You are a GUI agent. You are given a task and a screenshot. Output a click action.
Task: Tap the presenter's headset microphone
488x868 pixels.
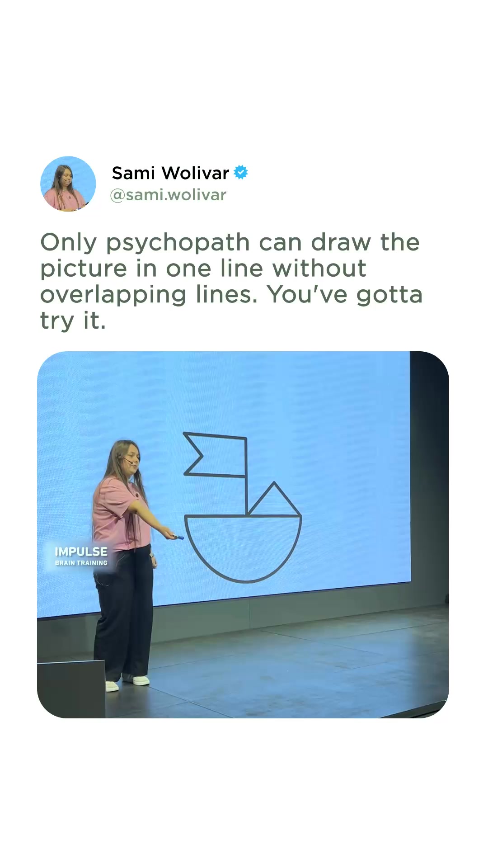[x=129, y=462]
